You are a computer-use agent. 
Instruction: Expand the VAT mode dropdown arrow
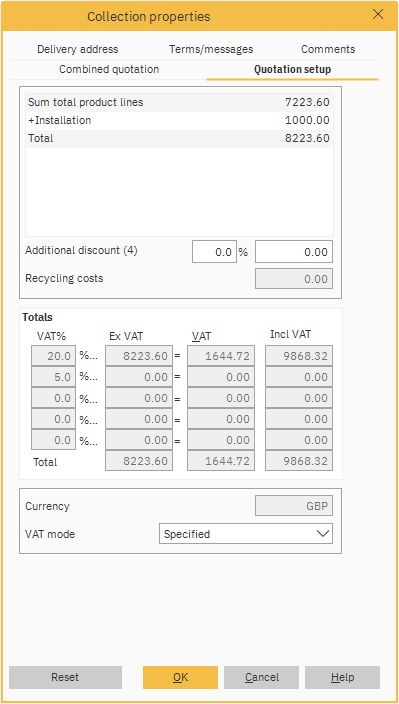click(x=323, y=533)
